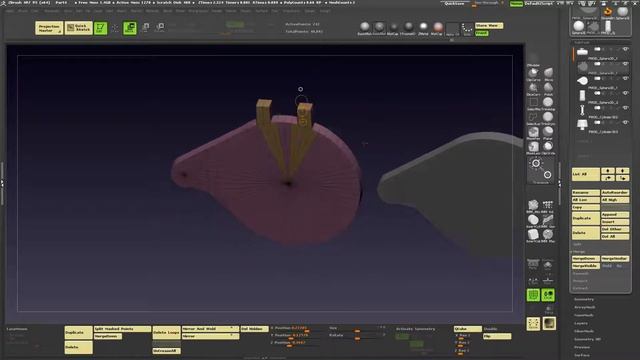The width and height of the screenshot is (640, 360).
Task: Select the MaskLasso brush
Action: (533, 148)
